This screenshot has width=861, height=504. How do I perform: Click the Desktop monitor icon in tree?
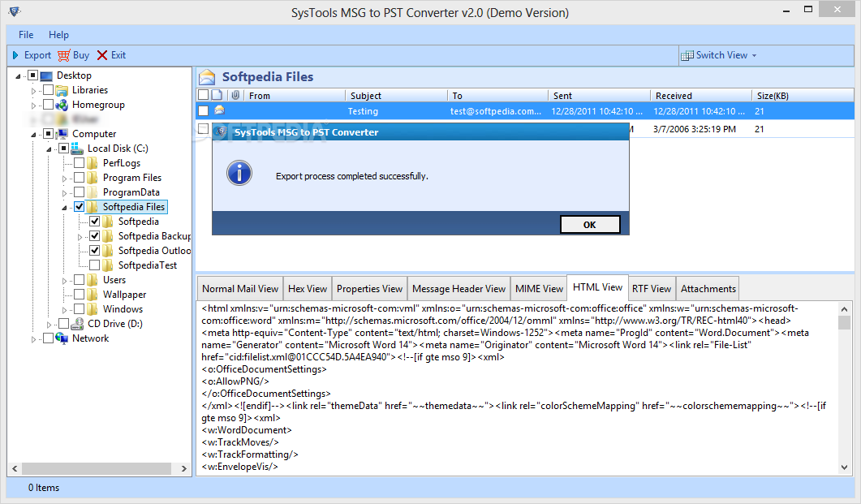pyautogui.click(x=47, y=75)
